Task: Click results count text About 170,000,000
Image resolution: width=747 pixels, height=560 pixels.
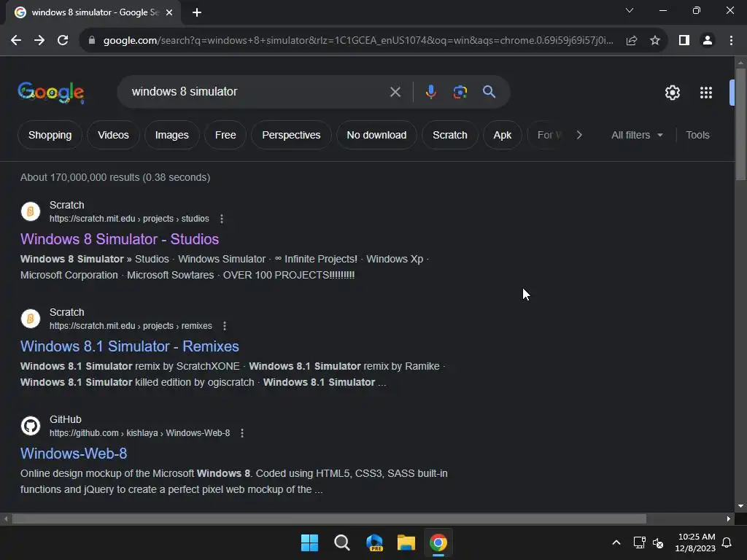Action: 115,177
